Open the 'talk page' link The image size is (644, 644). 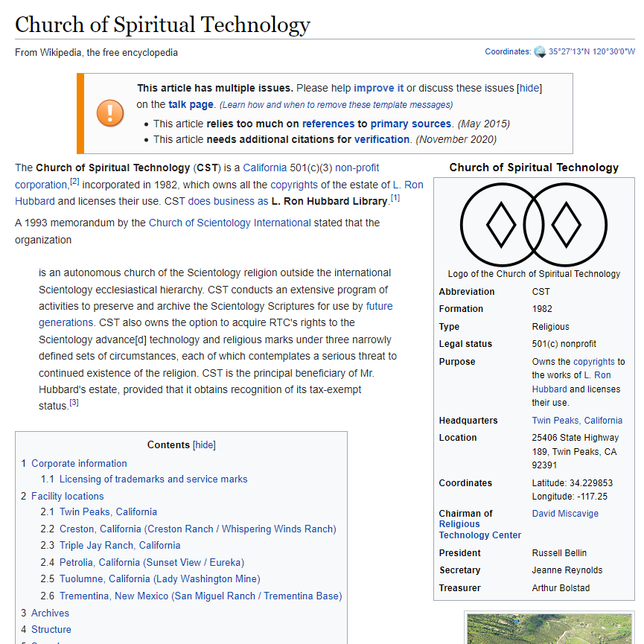pos(191,105)
